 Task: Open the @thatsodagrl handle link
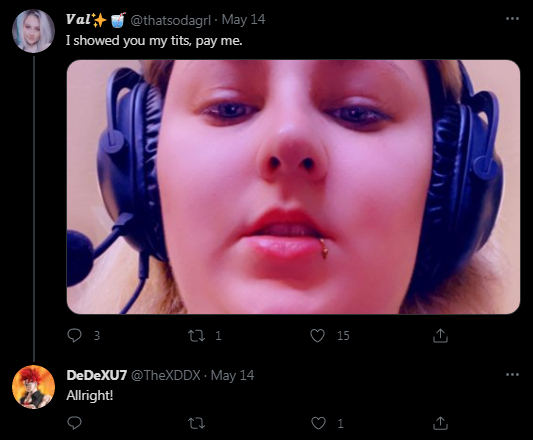pyautogui.click(x=171, y=20)
